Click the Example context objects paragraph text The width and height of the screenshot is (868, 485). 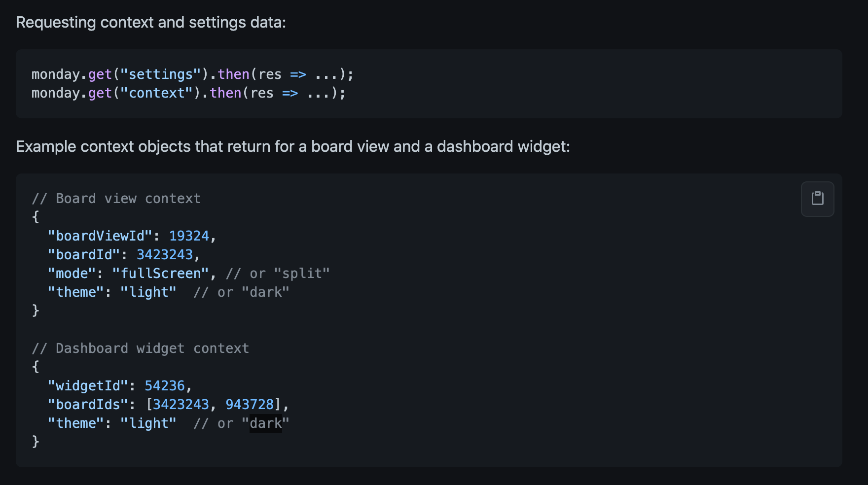point(293,147)
